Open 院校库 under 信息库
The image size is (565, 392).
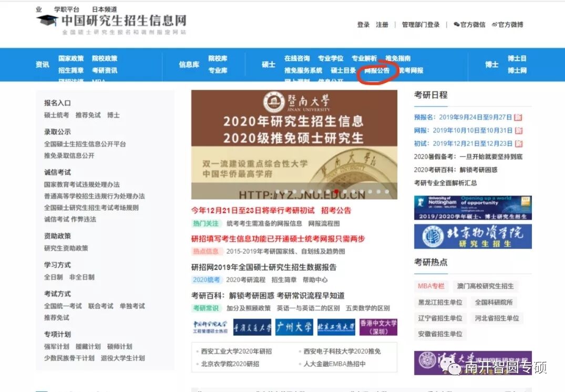click(218, 58)
